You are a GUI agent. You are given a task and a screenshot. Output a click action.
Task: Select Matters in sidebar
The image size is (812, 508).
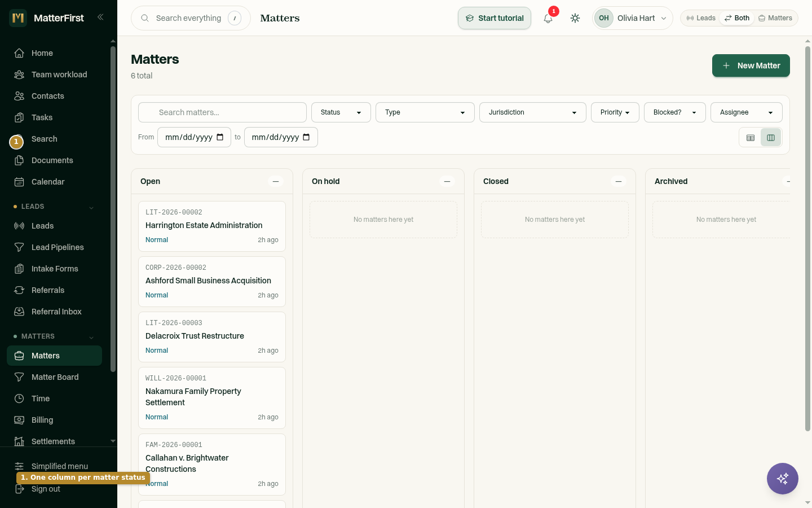point(54,356)
